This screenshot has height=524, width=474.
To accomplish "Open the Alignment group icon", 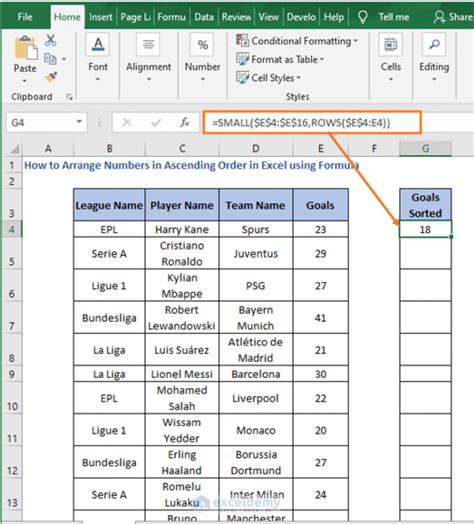I will point(148,44).
